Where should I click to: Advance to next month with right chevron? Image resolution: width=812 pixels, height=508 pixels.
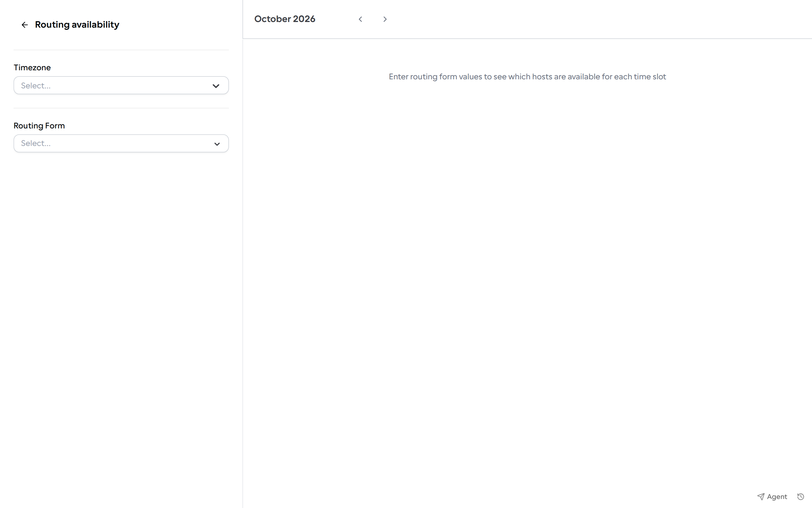(385, 19)
